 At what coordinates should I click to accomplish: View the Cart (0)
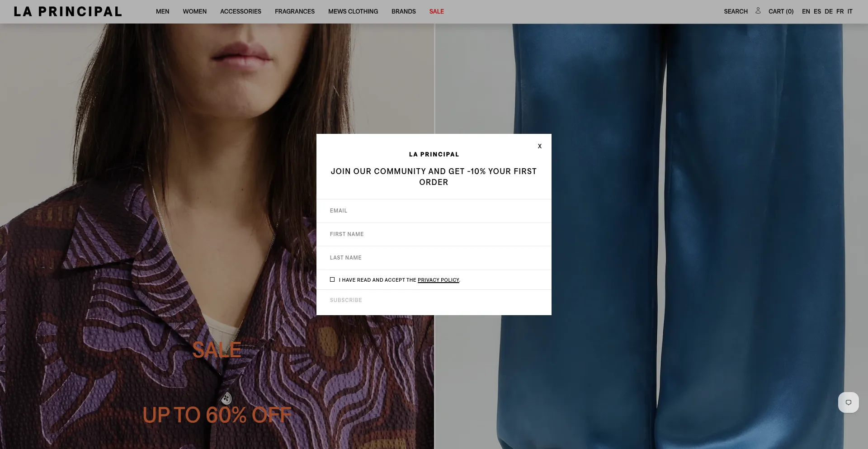coord(781,11)
